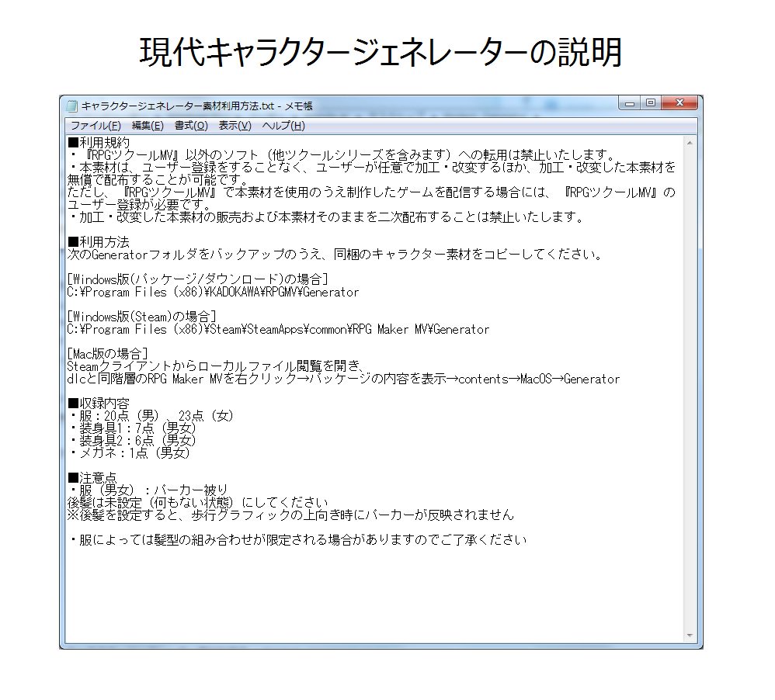Minimize the メモ帳 window
The width and height of the screenshot is (775, 700).
[x=629, y=103]
